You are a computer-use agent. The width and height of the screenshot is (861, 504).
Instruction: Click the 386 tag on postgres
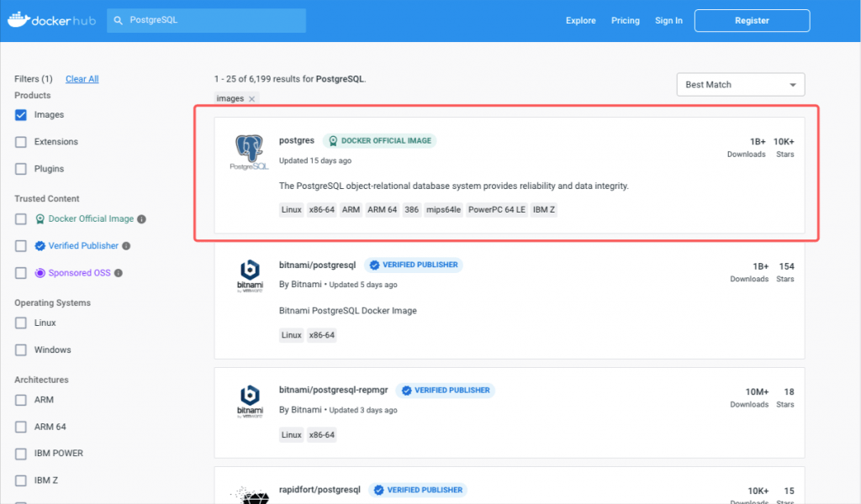pyautogui.click(x=412, y=210)
